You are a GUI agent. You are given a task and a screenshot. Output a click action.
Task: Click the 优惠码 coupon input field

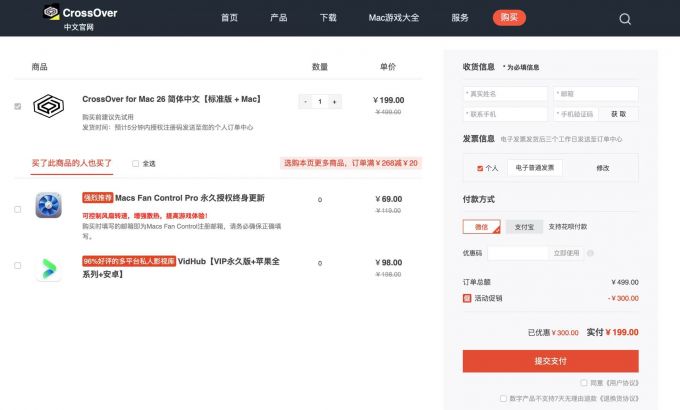coord(518,253)
